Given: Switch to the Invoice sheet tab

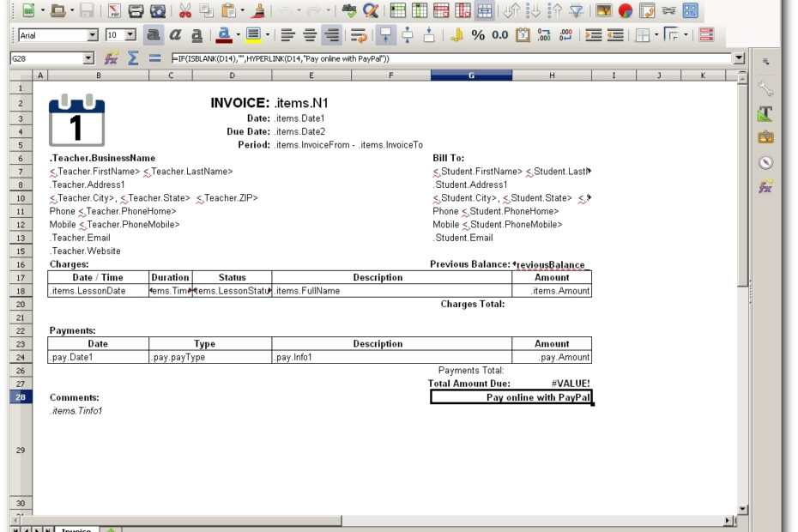Looking at the screenshot, I should (76, 529).
